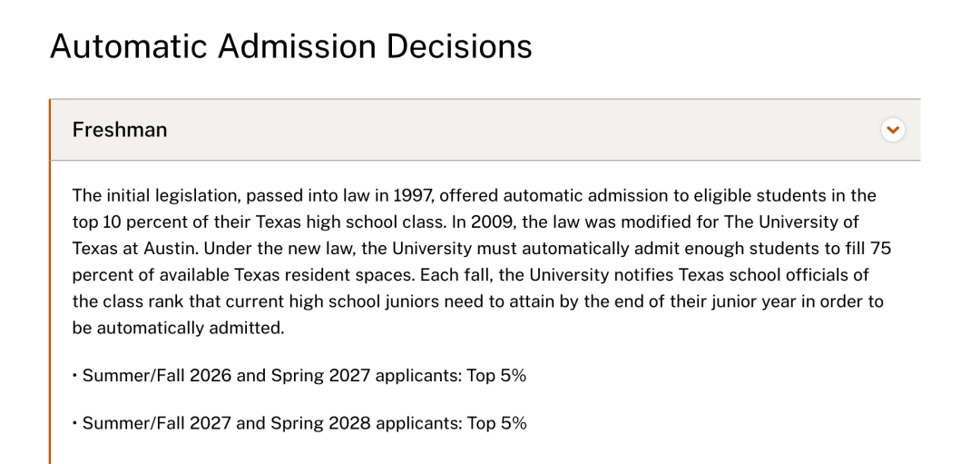Viewport: 980px width, 464px height.
Task: Click the closing words "be automatically admitted."
Action: (x=178, y=329)
